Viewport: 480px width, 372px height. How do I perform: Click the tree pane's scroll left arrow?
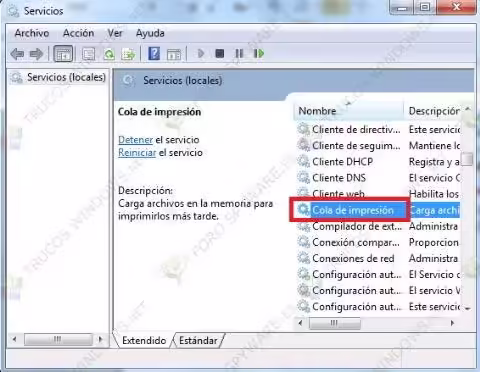[15, 340]
